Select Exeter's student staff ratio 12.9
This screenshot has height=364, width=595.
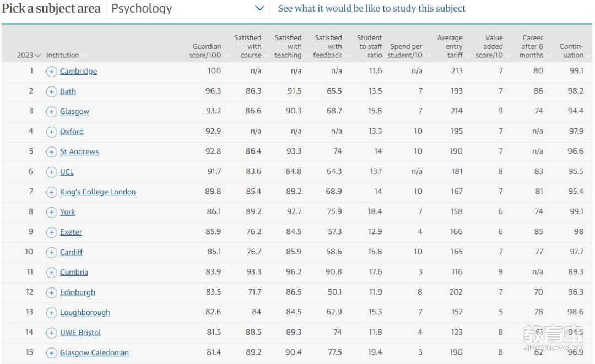(375, 232)
